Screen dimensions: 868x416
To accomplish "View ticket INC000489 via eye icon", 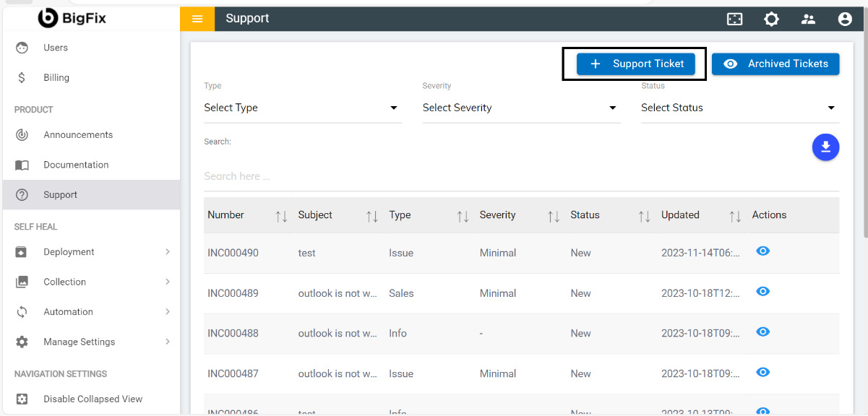I will tap(762, 292).
